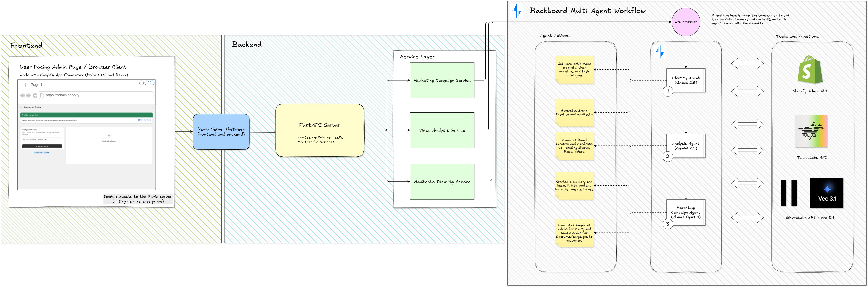Click the browser reload icon
Screen dimensions: 868x287
point(35,96)
